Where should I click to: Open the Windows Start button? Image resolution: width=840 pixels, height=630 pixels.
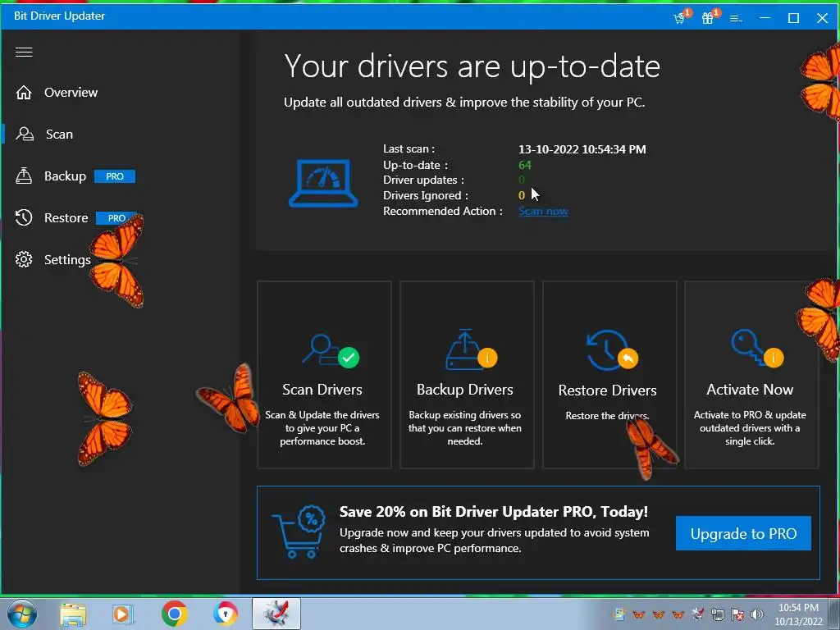click(21, 614)
